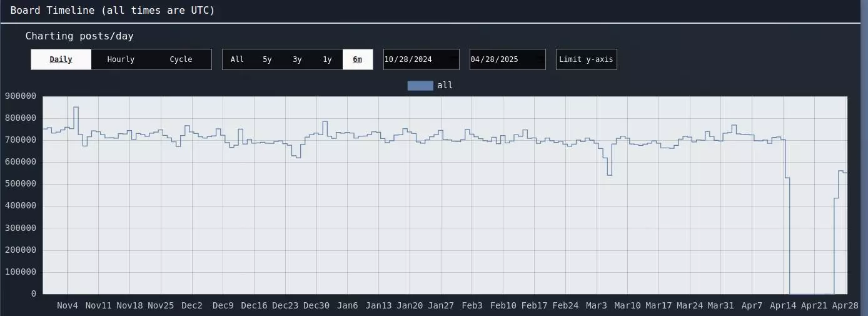
Task: Click the 'all' legend label
Action: (445, 86)
